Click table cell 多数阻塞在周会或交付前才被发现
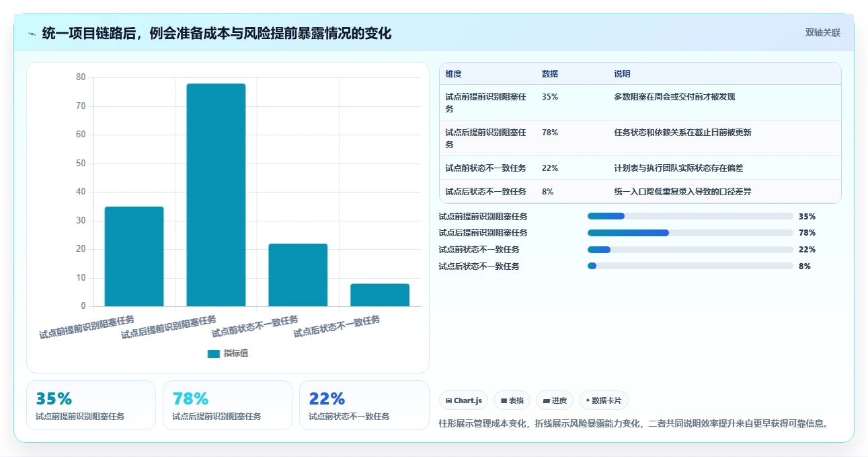This screenshot has width=868, height=457. pyautogui.click(x=674, y=97)
